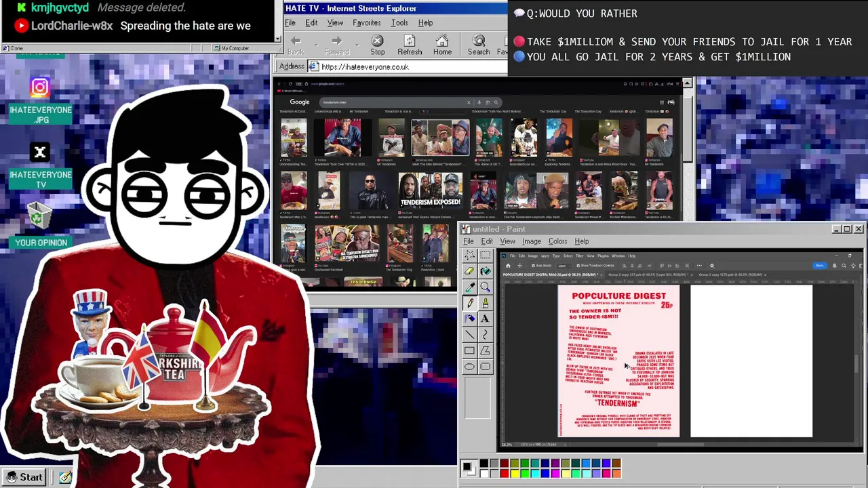Open the View menu in Paint

coord(507,241)
